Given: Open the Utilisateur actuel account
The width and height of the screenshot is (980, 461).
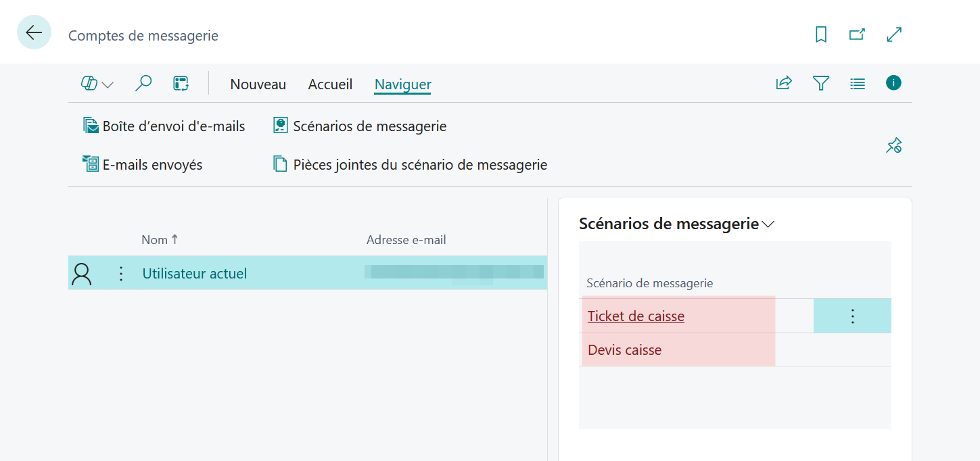Looking at the screenshot, I should pyautogui.click(x=194, y=274).
